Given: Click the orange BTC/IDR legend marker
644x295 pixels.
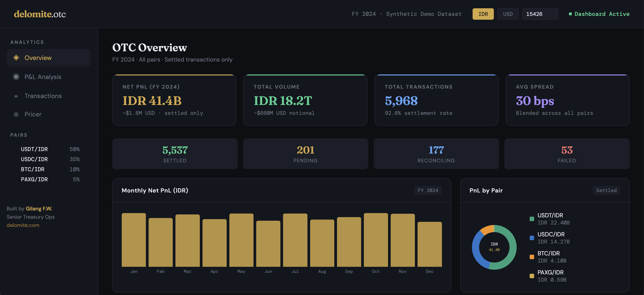Looking at the screenshot, I should pyautogui.click(x=531, y=257).
